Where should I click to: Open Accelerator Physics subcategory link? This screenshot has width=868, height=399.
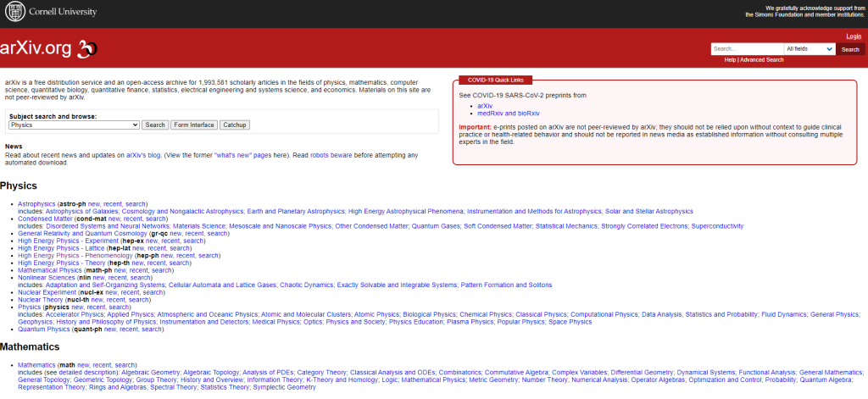click(x=75, y=314)
